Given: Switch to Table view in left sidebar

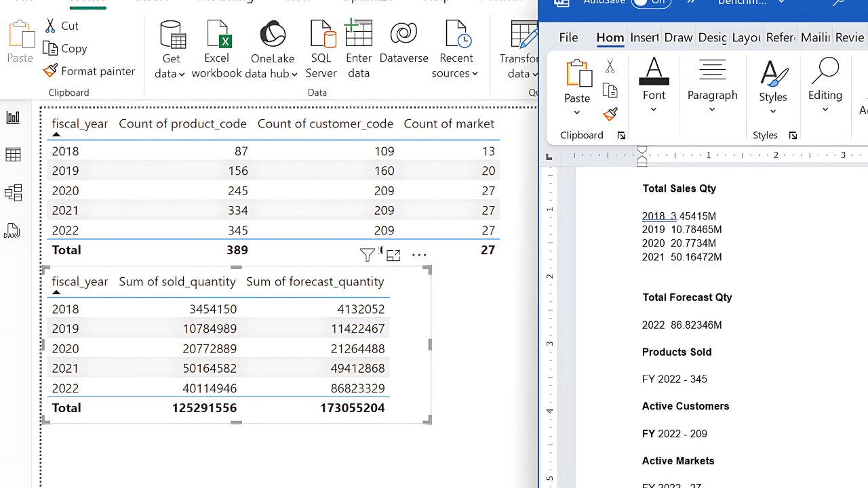Looking at the screenshot, I should 13,155.
